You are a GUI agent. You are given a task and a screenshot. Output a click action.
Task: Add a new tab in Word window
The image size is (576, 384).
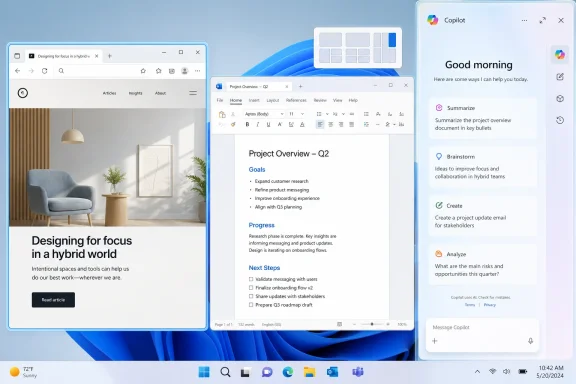[x=300, y=86]
